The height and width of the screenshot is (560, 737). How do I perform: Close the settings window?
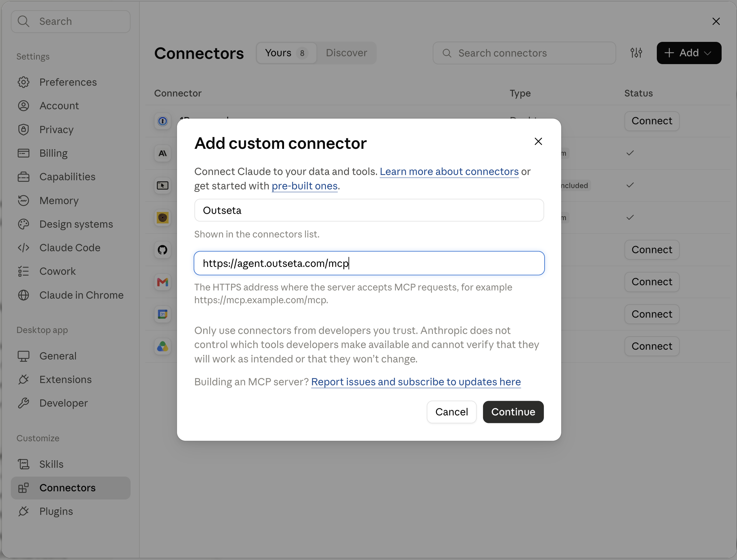[x=716, y=21]
